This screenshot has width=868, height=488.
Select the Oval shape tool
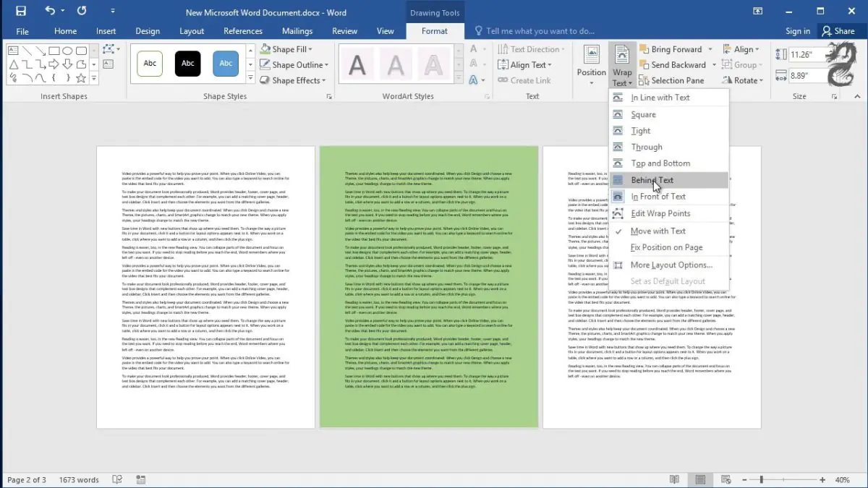(69, 51)
